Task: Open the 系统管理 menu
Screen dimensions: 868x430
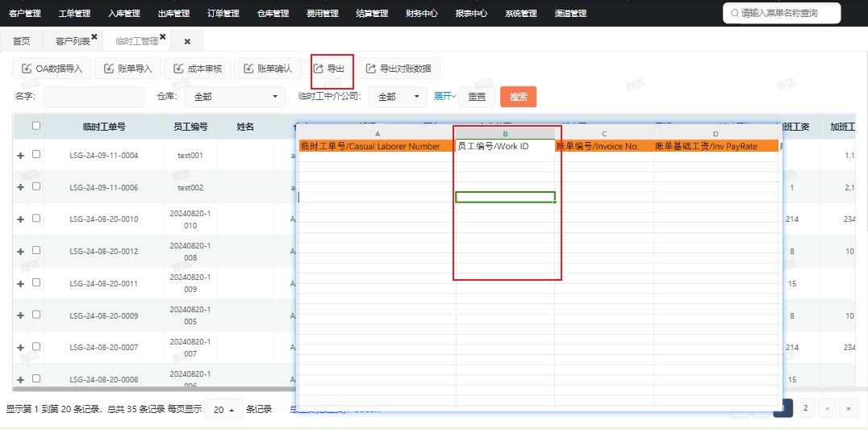Action: (521, 13)
